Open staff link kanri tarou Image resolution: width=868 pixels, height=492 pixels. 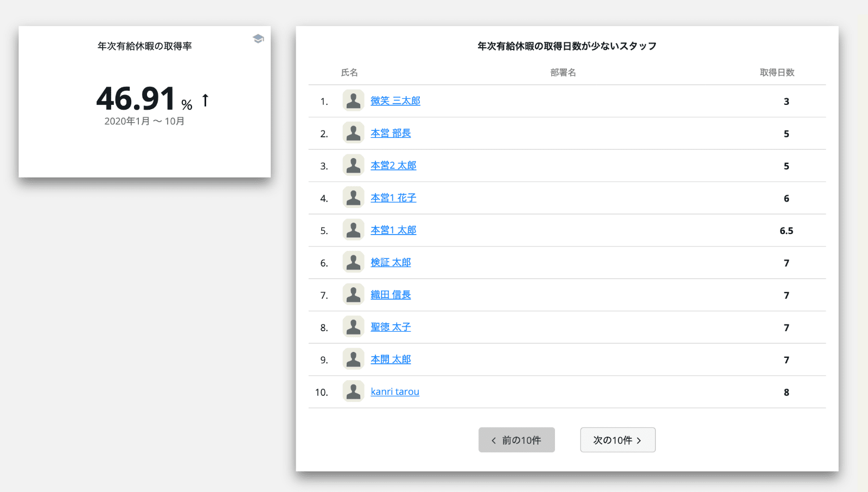395,392
